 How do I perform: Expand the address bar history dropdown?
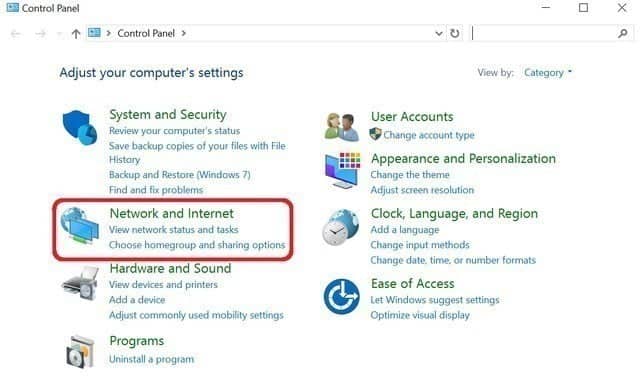[439, 33]
